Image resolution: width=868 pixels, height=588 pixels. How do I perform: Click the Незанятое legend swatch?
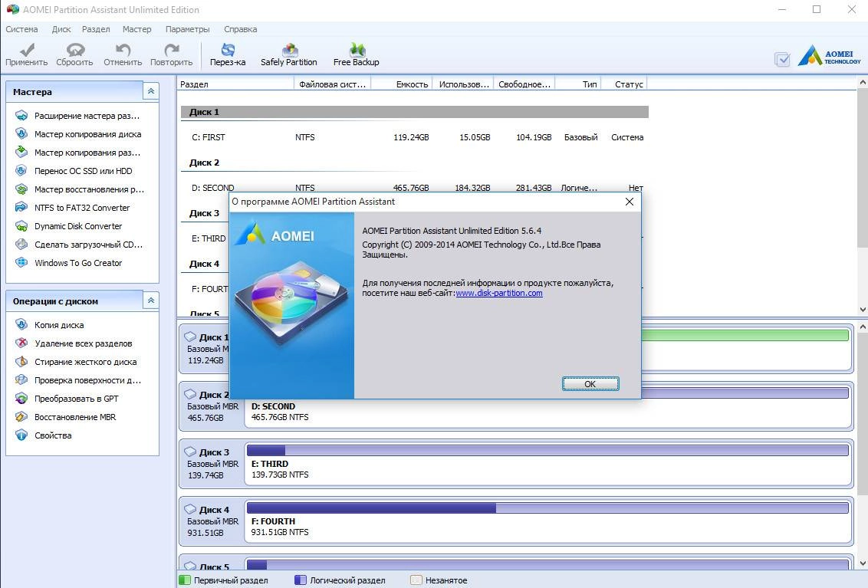click(x=416, y=580)
